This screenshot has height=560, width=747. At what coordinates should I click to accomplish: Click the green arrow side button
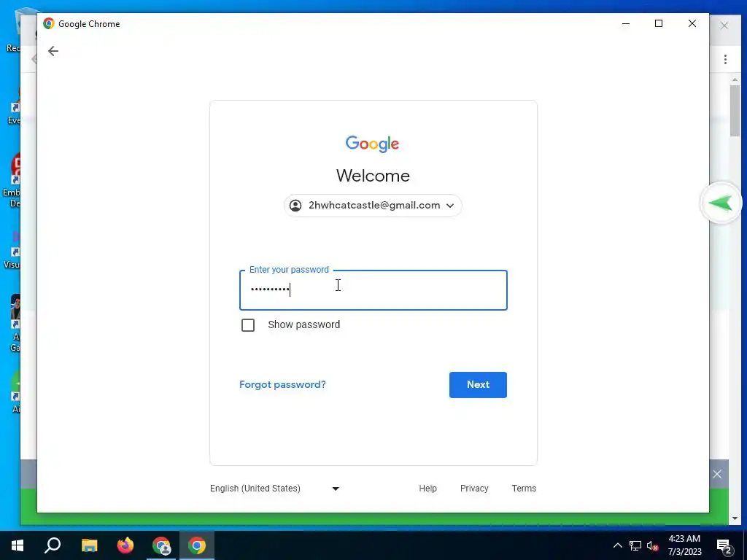click(721, 203)
